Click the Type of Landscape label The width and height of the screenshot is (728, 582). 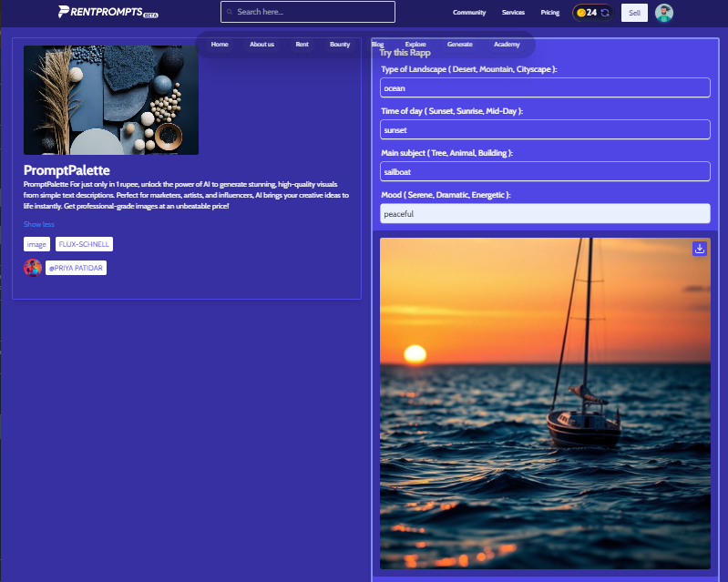click(x=469, y=69)
